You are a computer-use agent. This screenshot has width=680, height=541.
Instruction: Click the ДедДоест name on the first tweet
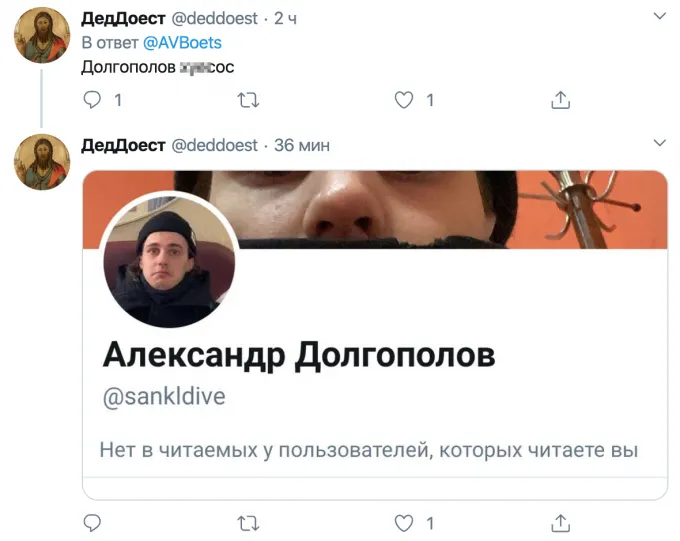click(123, 19)
